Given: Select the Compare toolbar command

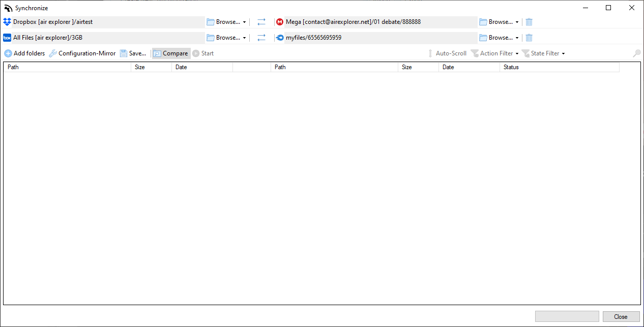Looking at the screenshot, I should pos(171,53).
